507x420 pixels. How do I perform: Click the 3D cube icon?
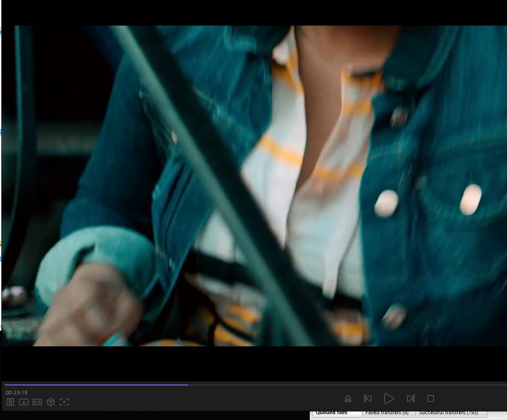51,402
